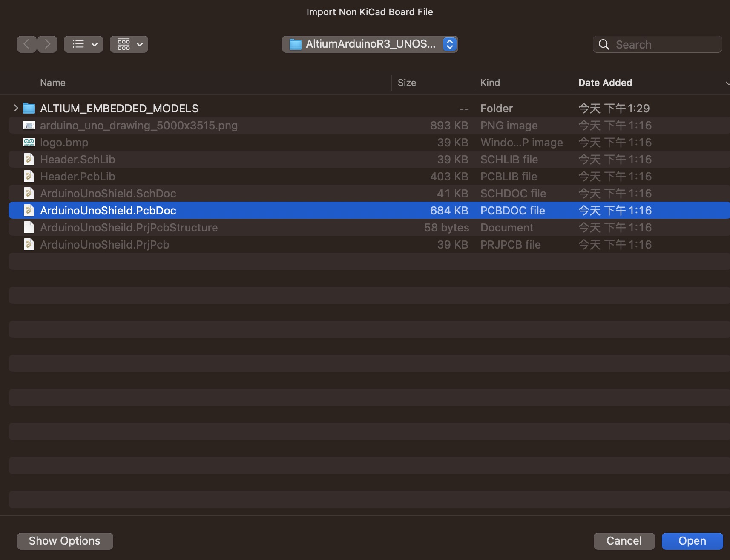Click the Header.PcbLib file icon
The image size is (730, 560).
tap(29, 176)
